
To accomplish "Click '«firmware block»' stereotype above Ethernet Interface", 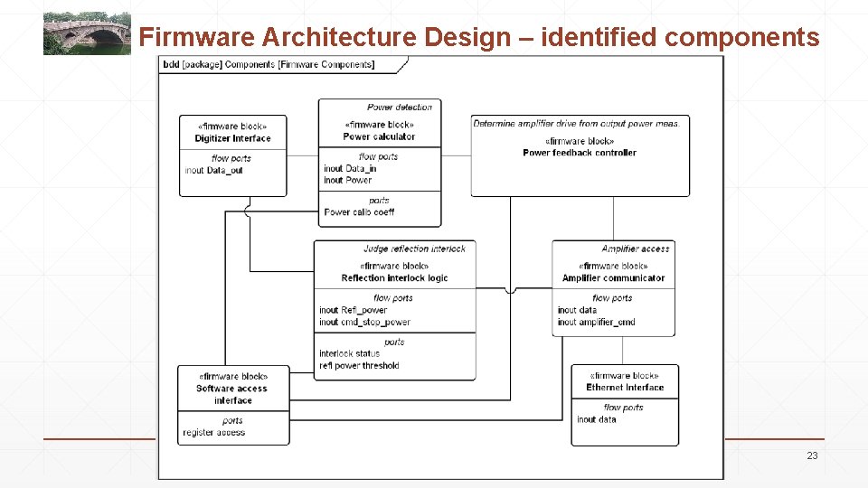I will pyautogui.click(x=625, y=376).
